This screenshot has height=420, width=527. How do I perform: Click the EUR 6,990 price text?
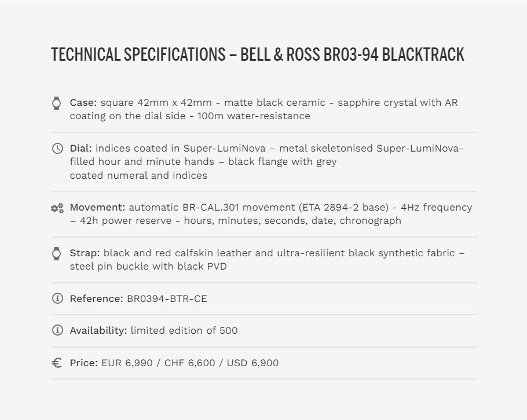pyautogui.click(x=127, y=363)
